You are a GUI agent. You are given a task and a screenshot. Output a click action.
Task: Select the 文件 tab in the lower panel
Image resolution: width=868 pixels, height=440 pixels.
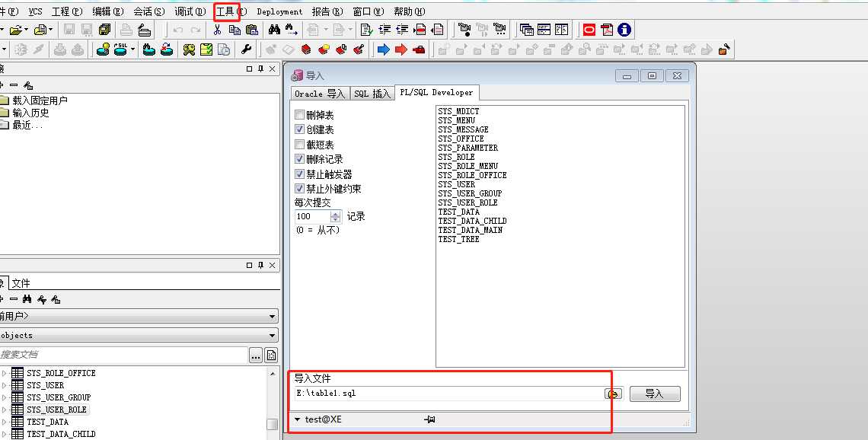[x=21, y=283]
